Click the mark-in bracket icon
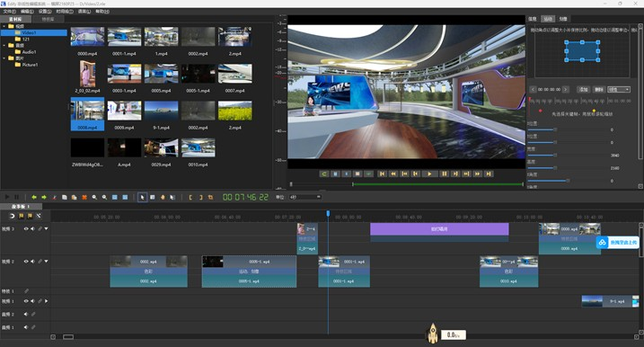The width and height of the screenshot is (644, 347). (190, 198)
